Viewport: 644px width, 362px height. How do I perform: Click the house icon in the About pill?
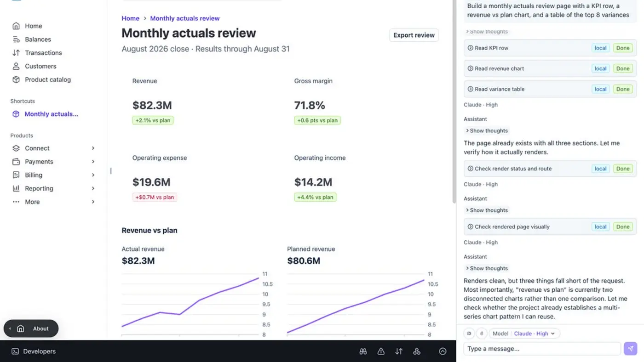coord(20,328)
